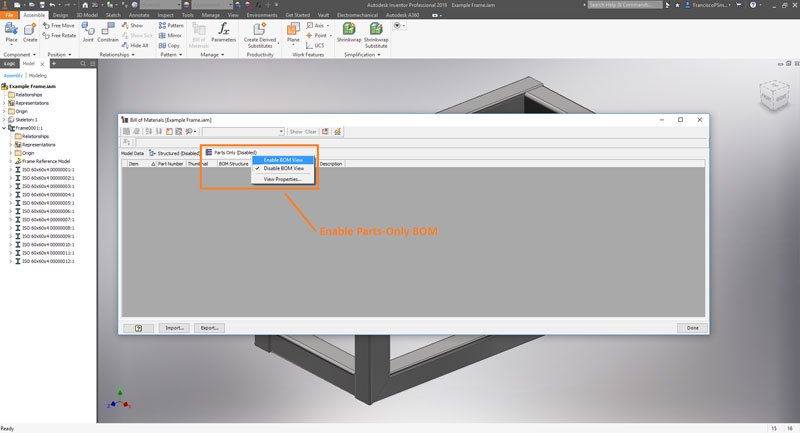The image size is (800, 433).
Task: Open the Sketch ribbon tab
Action: (x=113, y=15)
